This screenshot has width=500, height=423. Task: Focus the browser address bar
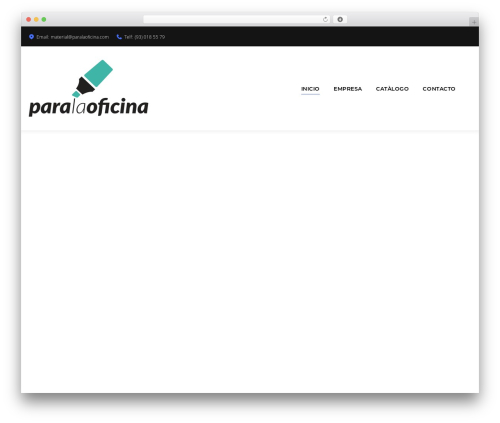click(237, 20)
